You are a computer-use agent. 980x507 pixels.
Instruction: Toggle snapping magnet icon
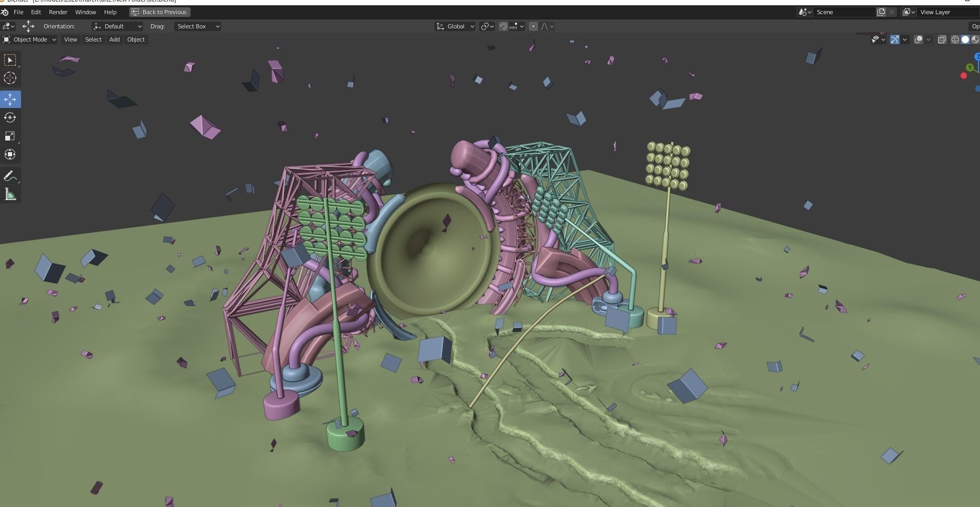pos(503,26)
